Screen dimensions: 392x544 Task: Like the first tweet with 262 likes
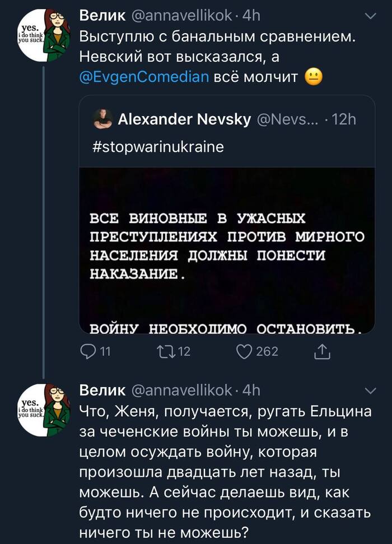click(x=244, y=351)
